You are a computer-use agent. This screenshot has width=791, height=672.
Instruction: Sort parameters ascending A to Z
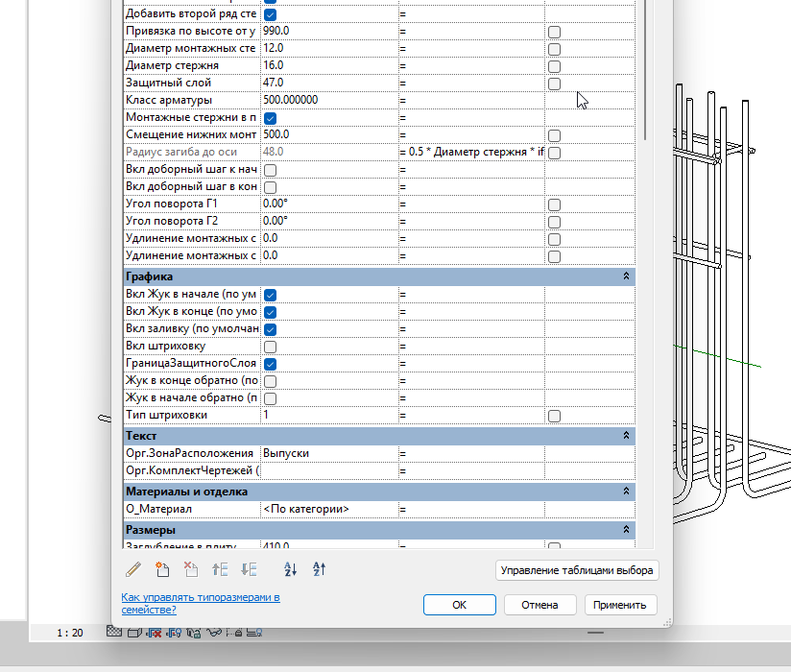tap(291, 569)
